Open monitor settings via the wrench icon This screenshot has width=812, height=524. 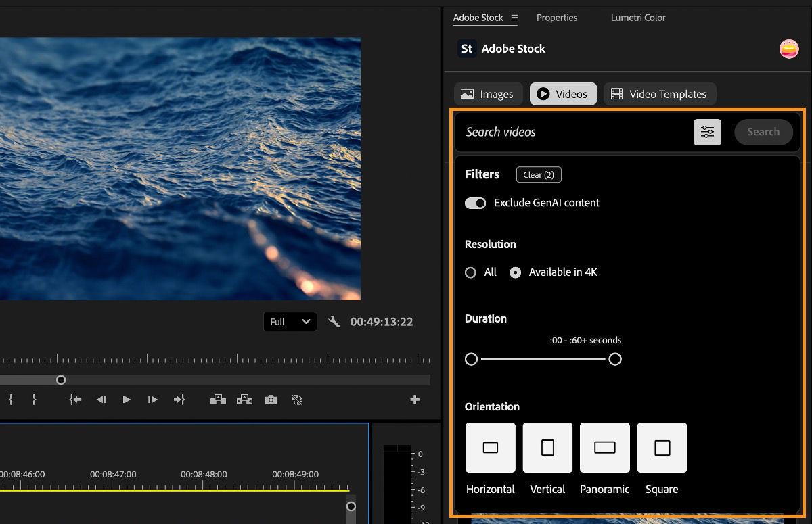pos(334,321)
